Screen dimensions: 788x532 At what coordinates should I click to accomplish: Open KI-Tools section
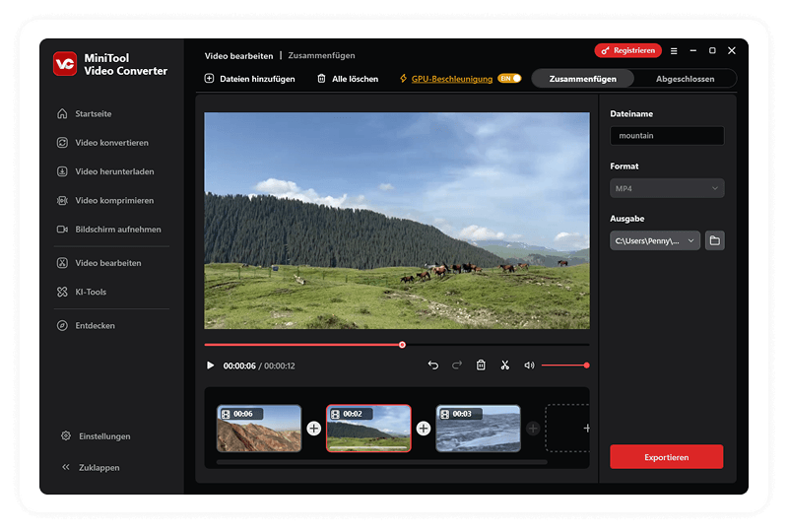pos(82,292)
